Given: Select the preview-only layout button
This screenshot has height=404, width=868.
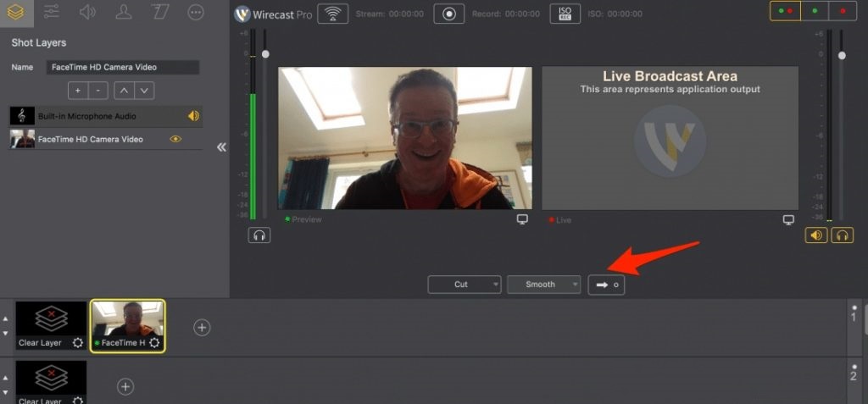Looking at the screenshot, I should pos(815,10).
